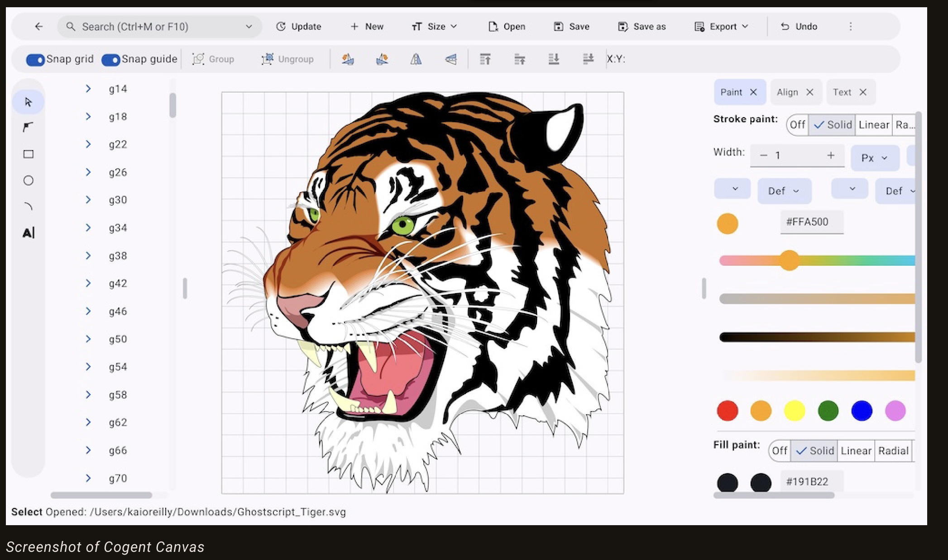
Task: Click the Undo button
Action: 799,27
